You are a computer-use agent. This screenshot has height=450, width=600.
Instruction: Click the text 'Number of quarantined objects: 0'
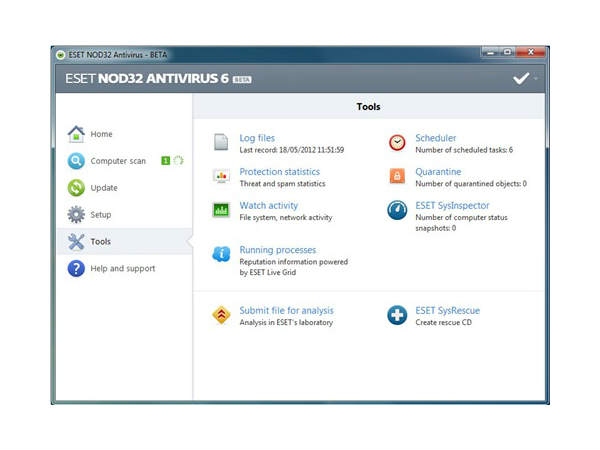[471, 184]
